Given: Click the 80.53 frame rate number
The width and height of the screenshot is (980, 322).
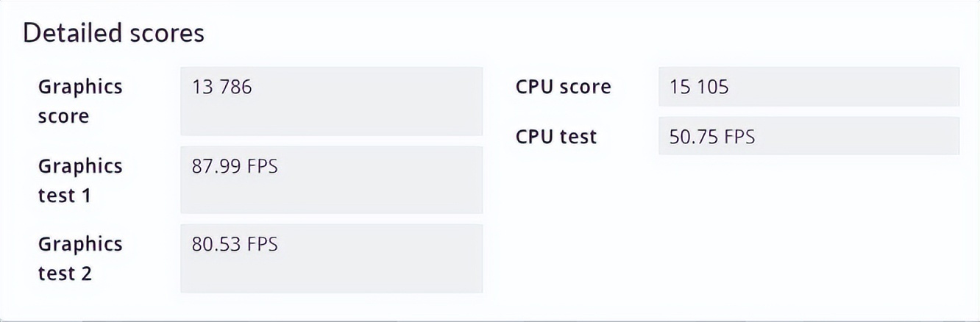Looking at the screenshot, I should (214, 244).
